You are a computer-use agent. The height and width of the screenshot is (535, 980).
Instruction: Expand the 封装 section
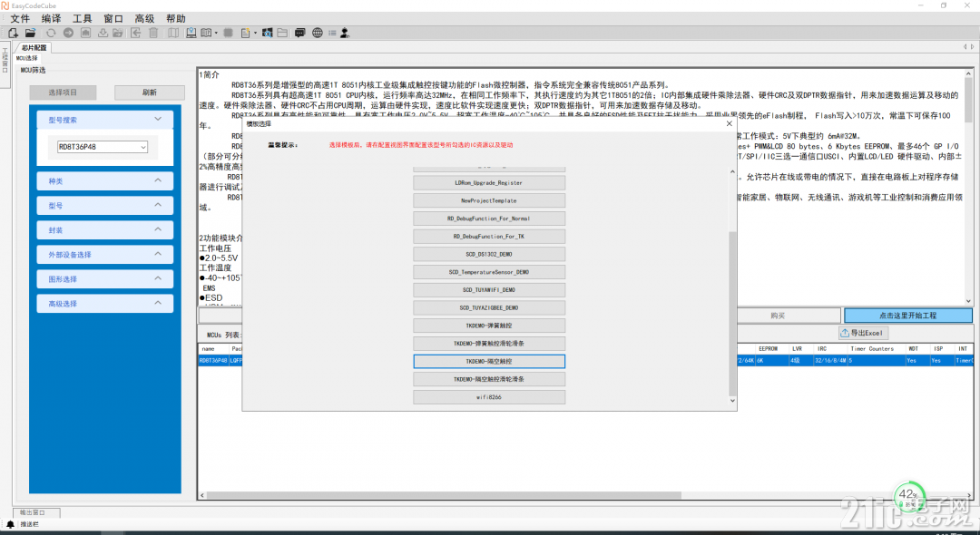(x=158, y=229)
